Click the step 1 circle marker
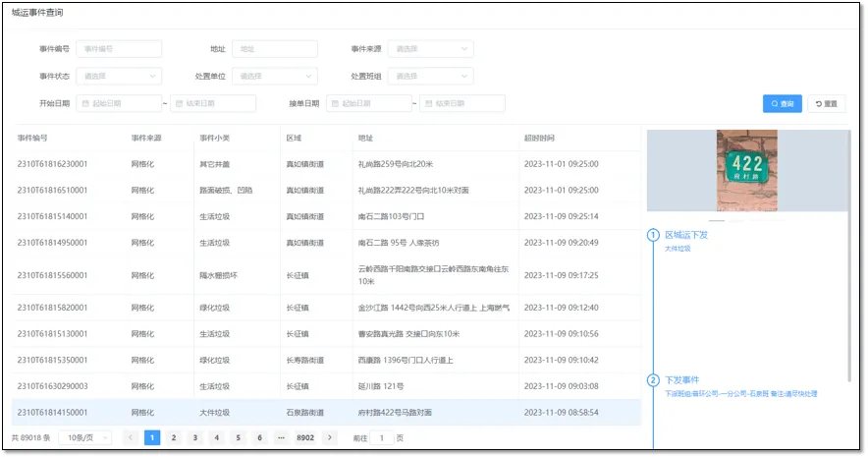The height and width of the screenshot is (457, 868). pyautogui.click(x=653, y=235)
